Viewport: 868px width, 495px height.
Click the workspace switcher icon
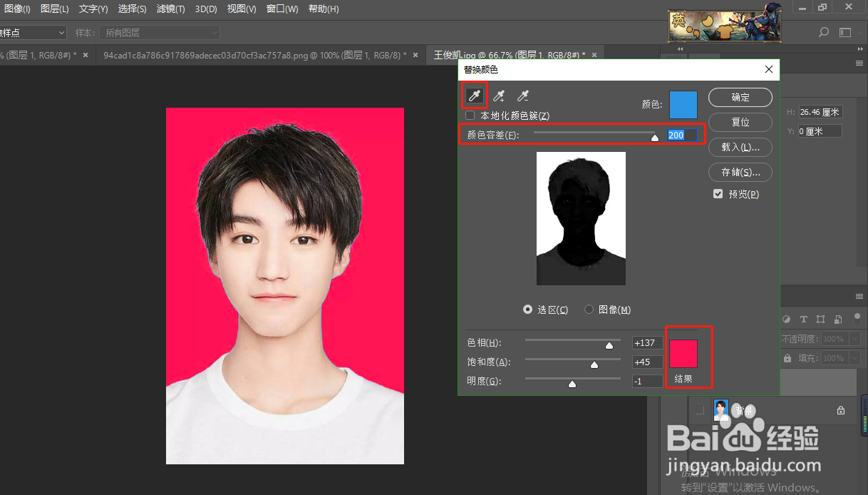[845, 32]
